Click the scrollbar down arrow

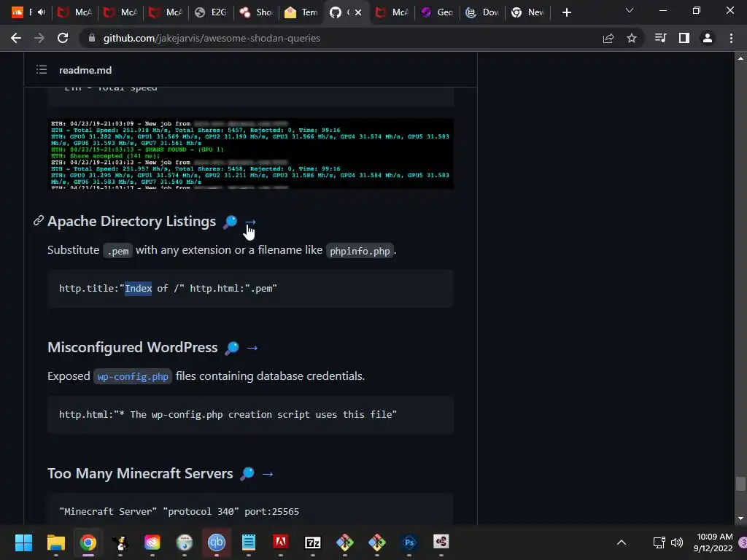pos(740,518)
